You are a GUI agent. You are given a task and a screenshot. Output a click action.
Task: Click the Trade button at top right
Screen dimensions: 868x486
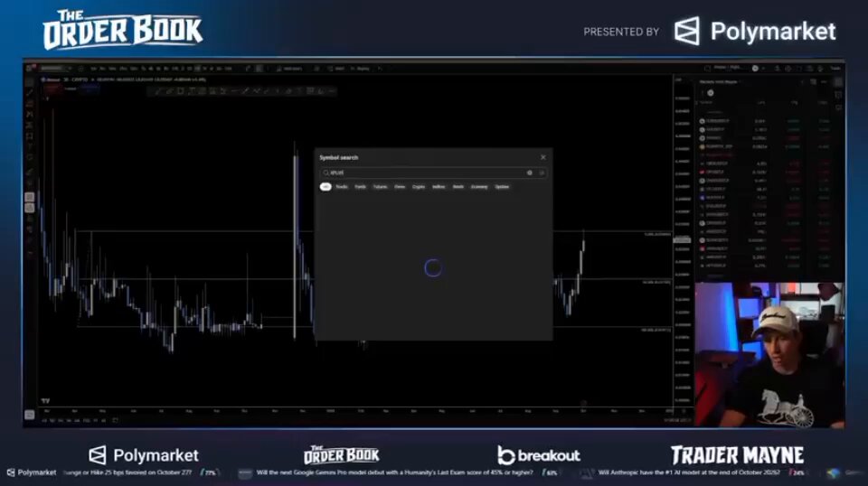pyautogui.click(x=835, y=68)
